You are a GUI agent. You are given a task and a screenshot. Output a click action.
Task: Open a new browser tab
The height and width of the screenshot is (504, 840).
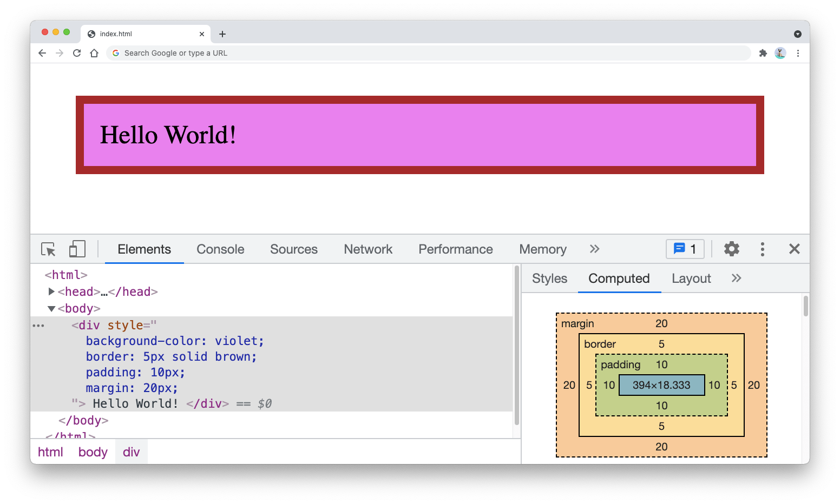coord(222,34)
